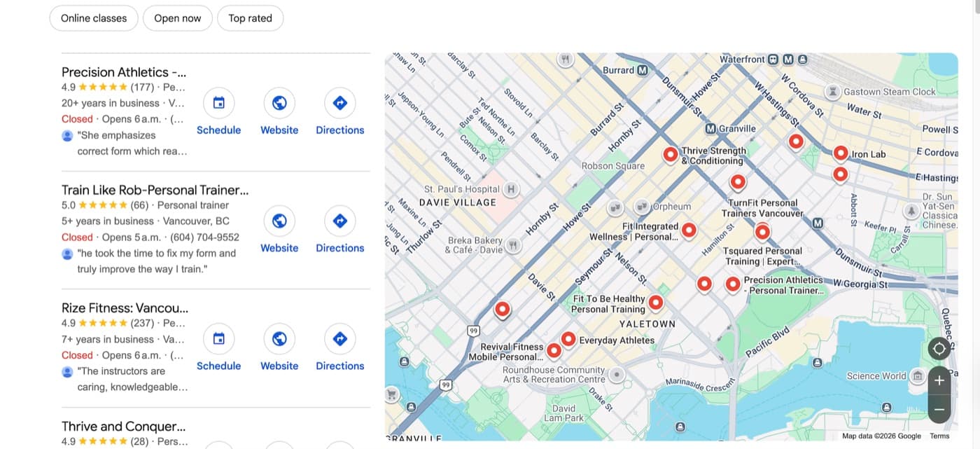
Task: Click the DAVIE VILLAGE neighbourhood label on map
Action: click(x=457, y=202)
